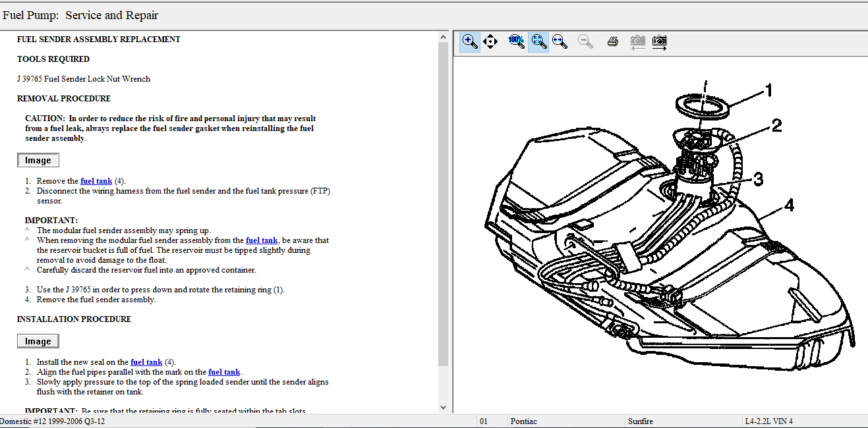Go to previous image with camera arrow
This screenshot has height=428, width=868.
[x=637, y=41]
